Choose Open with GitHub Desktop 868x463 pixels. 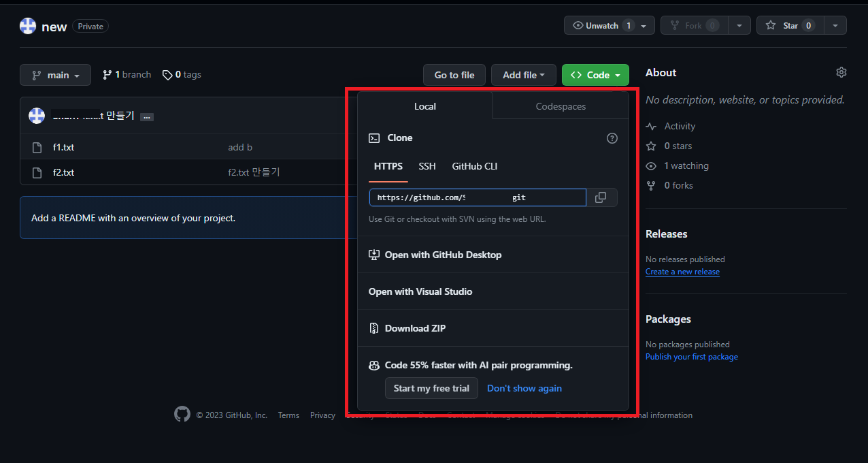[493, 255]
